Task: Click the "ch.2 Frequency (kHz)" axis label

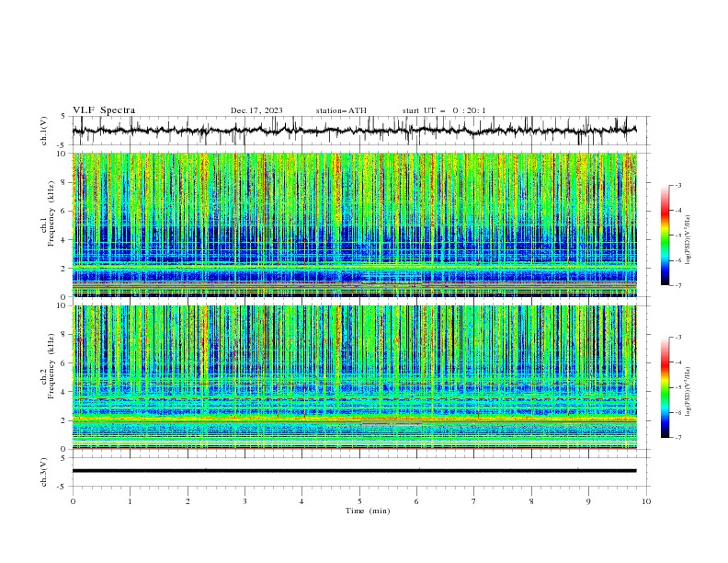Action: [x=48, y=365]
